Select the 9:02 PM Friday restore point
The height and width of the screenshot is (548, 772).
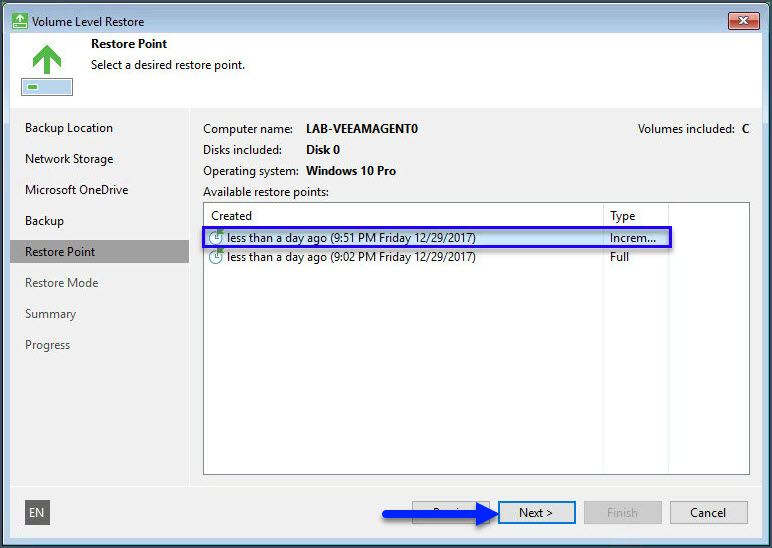coord(437,257)
